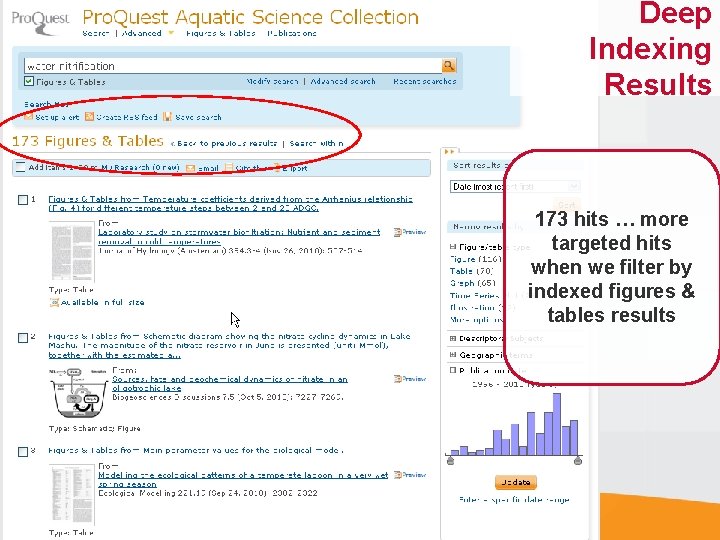
Task: Open the Search menu link in header
Action: [96, 33]
